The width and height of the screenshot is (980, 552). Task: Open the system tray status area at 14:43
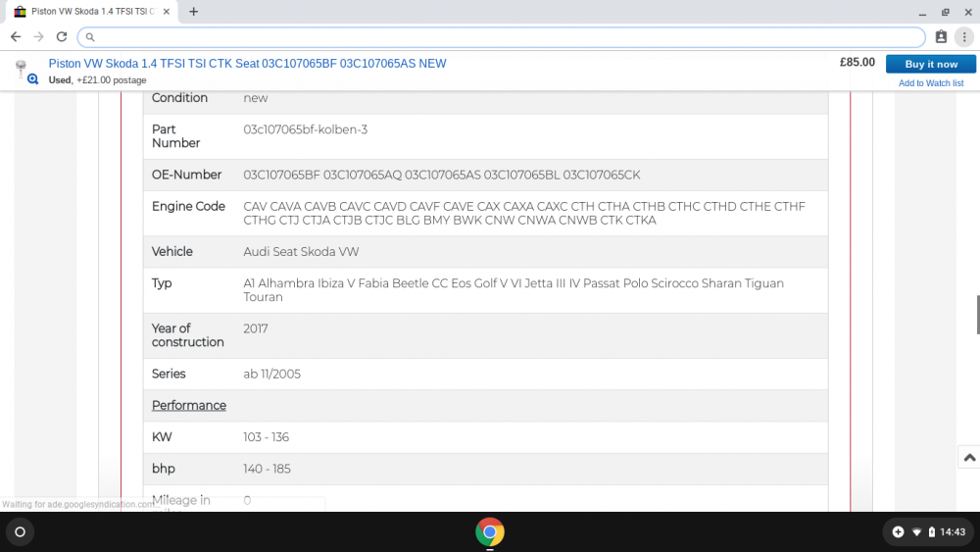click(x=927, y=532)
